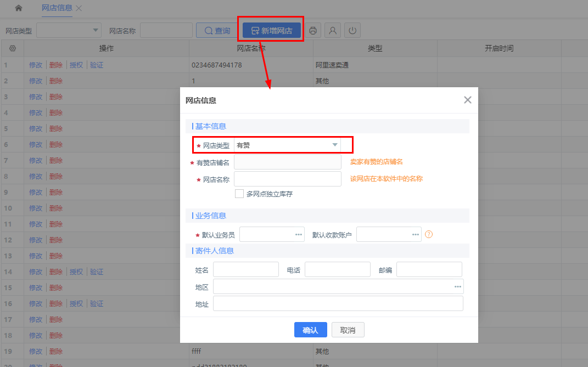Click 验证 in row 1
Viewport: 588px width, 367px height.
(x=97, y=65)
